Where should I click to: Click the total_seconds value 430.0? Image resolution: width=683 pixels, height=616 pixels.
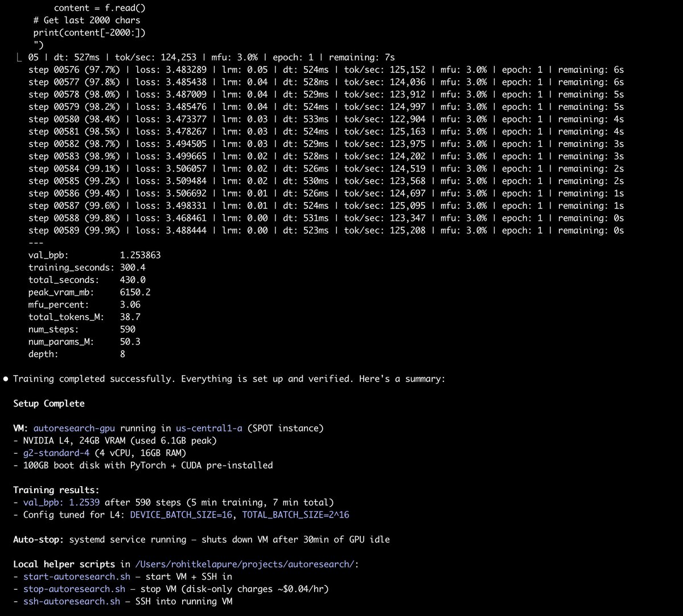(133, 280)
